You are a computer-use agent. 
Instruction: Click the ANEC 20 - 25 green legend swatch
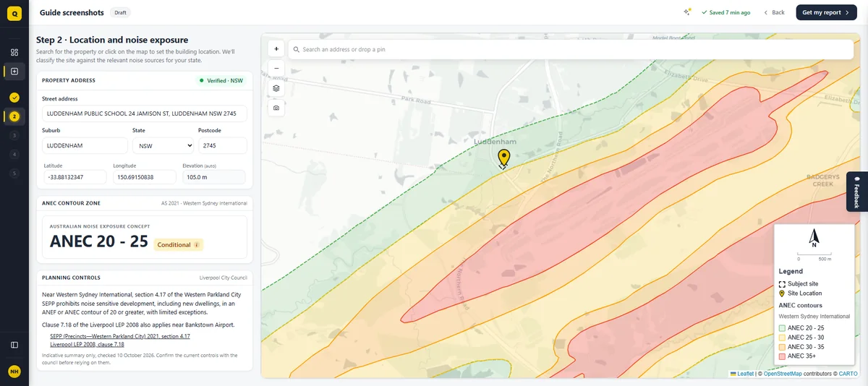pos(782,328)
